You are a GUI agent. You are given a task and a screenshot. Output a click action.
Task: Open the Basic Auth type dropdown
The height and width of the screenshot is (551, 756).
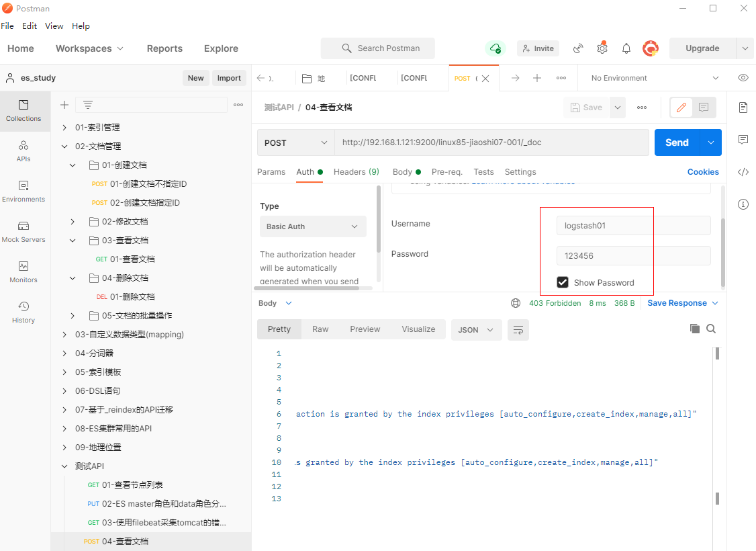pyautogui.click(x=313, y=226)
